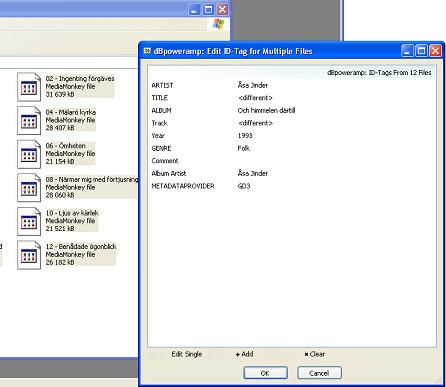The image size is (446, 387).
Task: Click the file icon for 02 - Ingenting förgäves
Action: (x=29, y=87)
